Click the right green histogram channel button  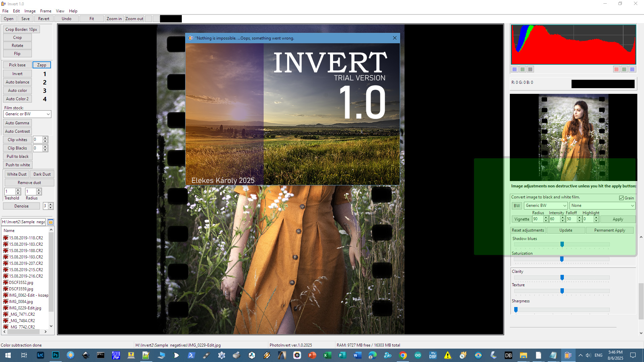tap(624, 69)
